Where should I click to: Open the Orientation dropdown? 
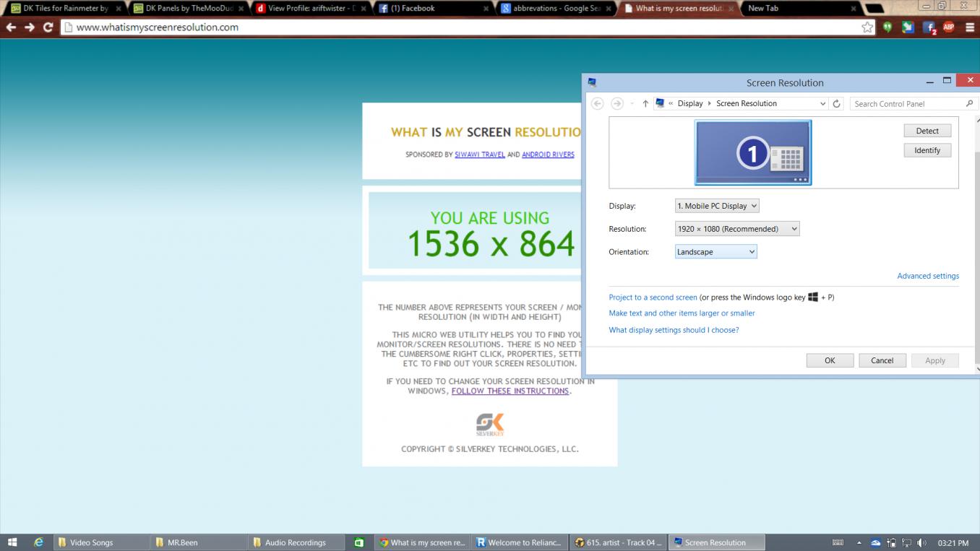pyautogui.click(x=715, y=252)
